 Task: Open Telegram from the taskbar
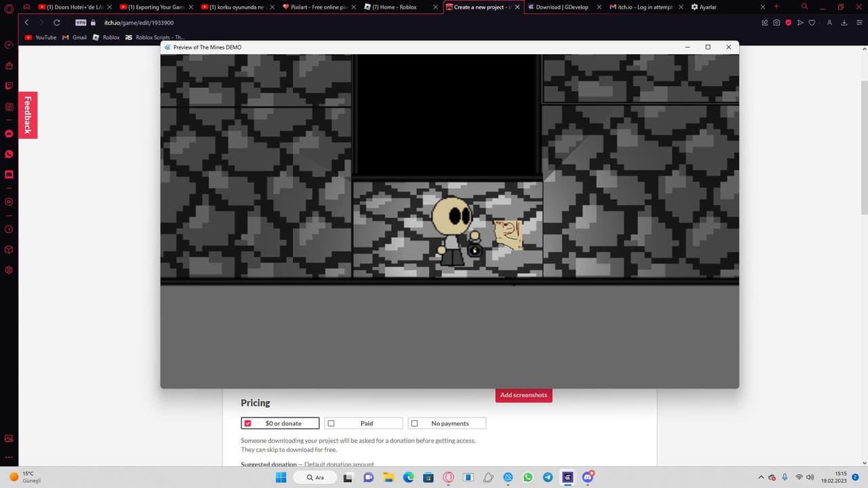[x=548, y=477]
